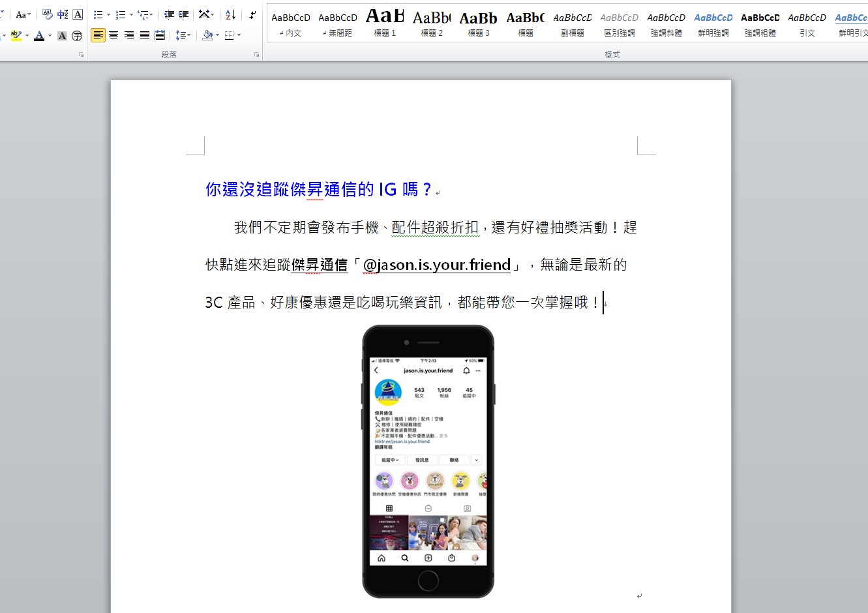Select the Numbering list icon

pos(121,14)
